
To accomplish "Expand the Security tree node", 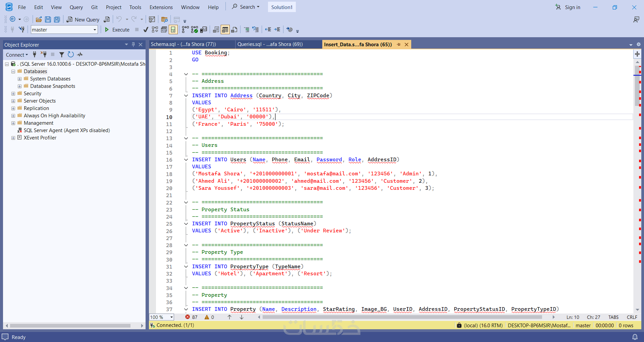I will click(x=13, y=94).
